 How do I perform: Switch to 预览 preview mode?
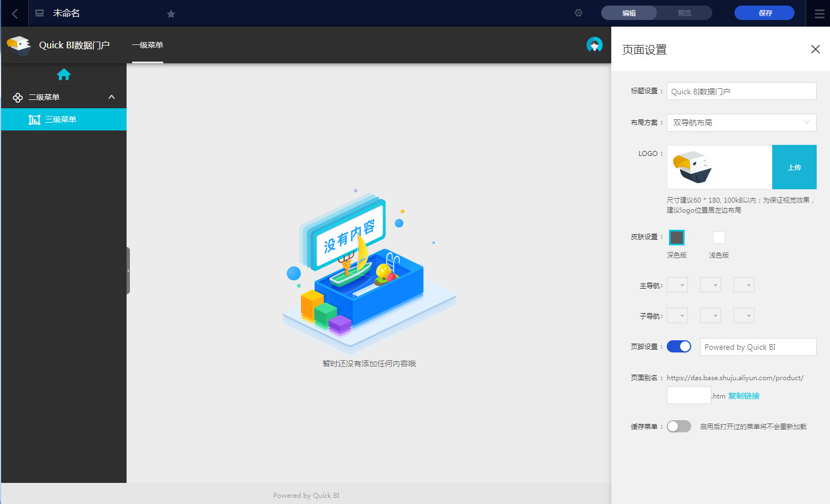tap(685, 13)
